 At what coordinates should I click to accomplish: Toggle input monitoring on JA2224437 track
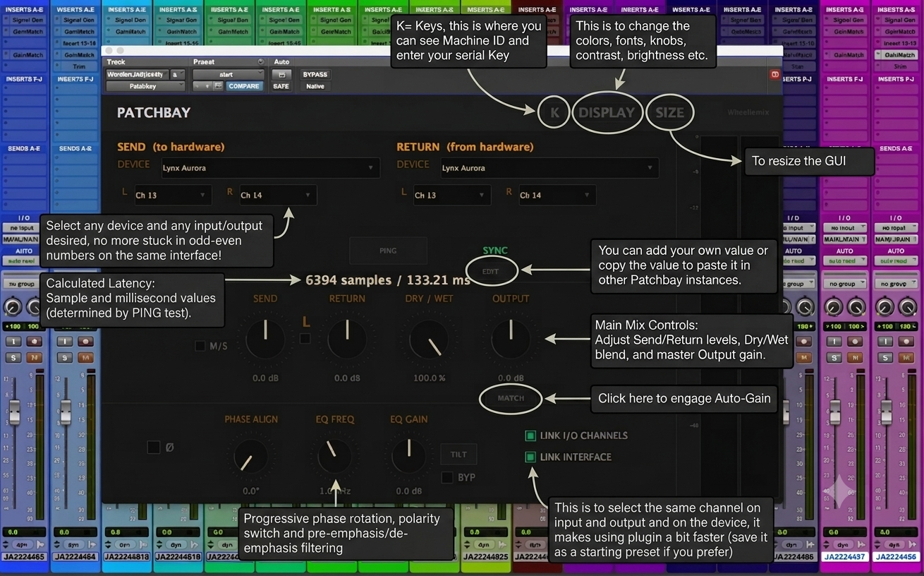click(x=834, y=341)
